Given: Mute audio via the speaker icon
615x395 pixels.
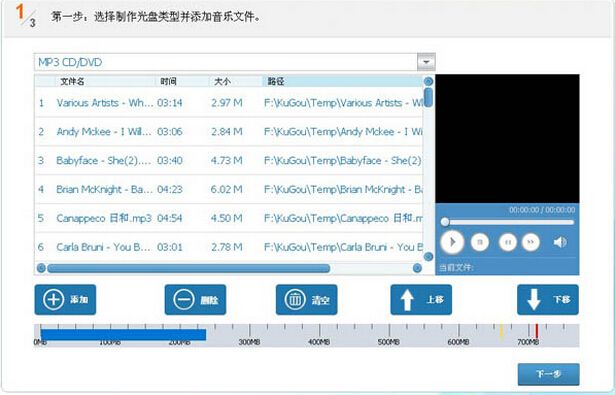Looking at the screenshot, I should pos(560,242).
